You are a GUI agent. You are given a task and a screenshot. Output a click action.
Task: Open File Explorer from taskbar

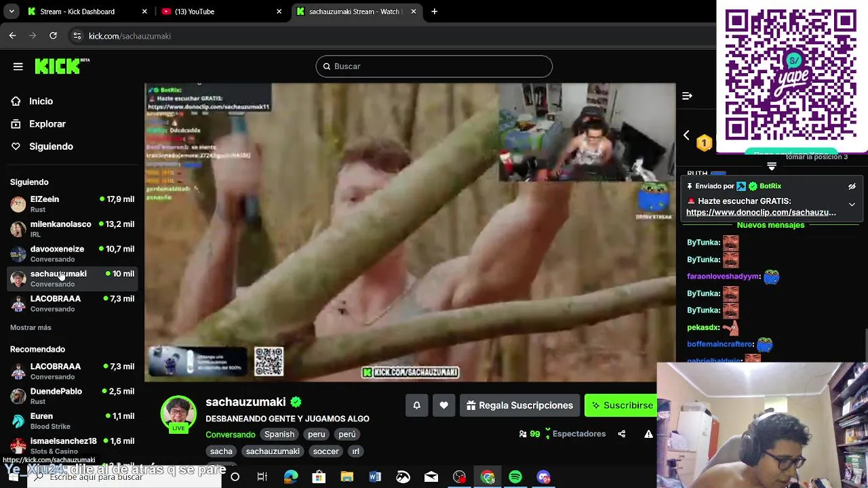[x=347, y=477]
